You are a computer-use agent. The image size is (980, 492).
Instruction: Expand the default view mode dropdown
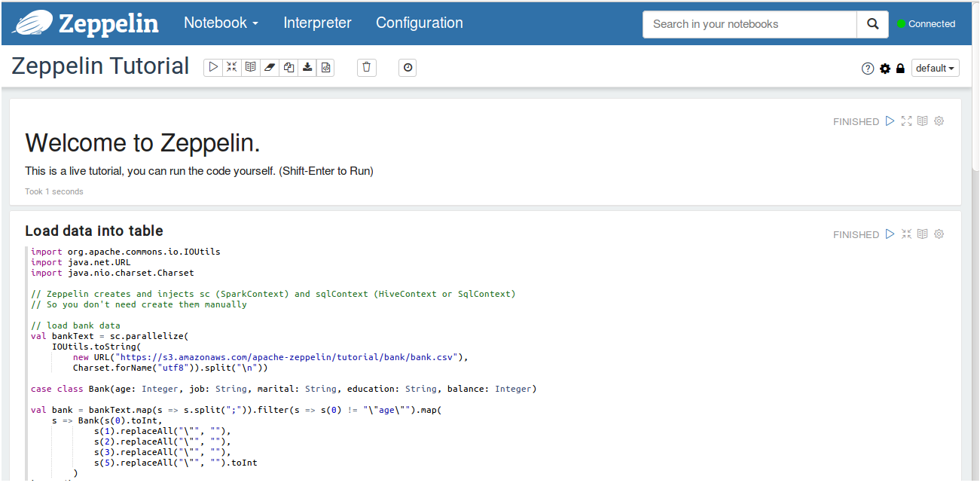(936, 69)
